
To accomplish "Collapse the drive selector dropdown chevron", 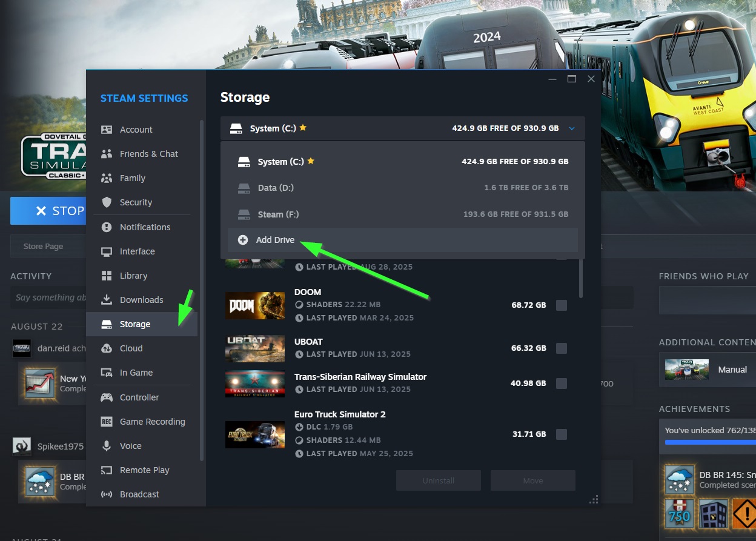I will (572, 128).
